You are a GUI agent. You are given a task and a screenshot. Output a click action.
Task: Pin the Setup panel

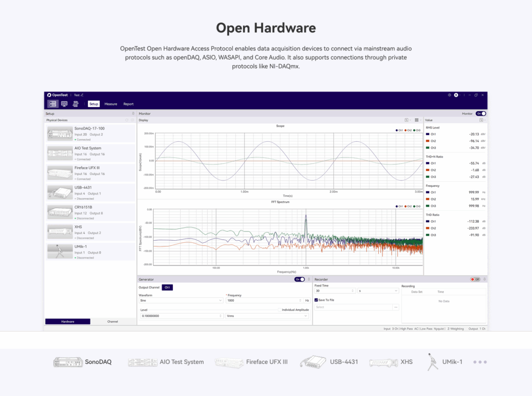click(x=133, y=113)
